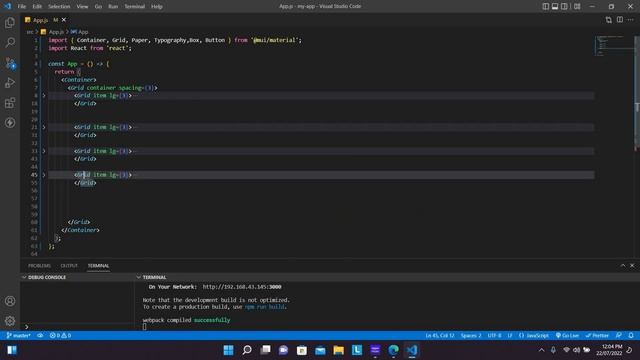Toggle the Secondary Side Bar layout button

click(x=564, y=6)
